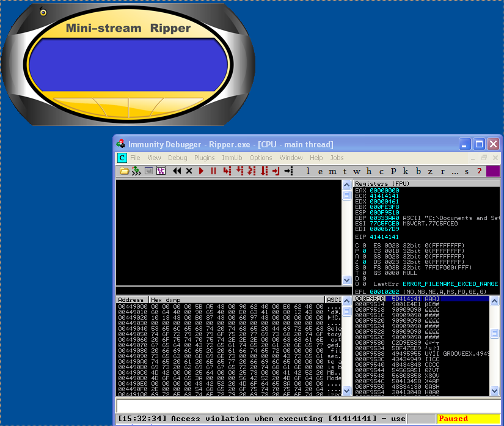The width and height of the screenshot is (504, 426).
Task: Show CPU window via 'c' toolbar button
Action: [381, 171]
